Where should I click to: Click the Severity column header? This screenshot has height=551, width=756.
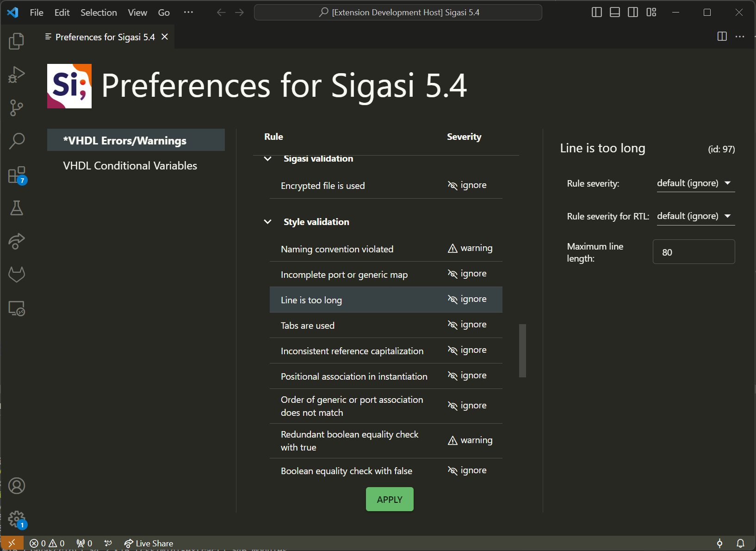[x=464, y=137]
